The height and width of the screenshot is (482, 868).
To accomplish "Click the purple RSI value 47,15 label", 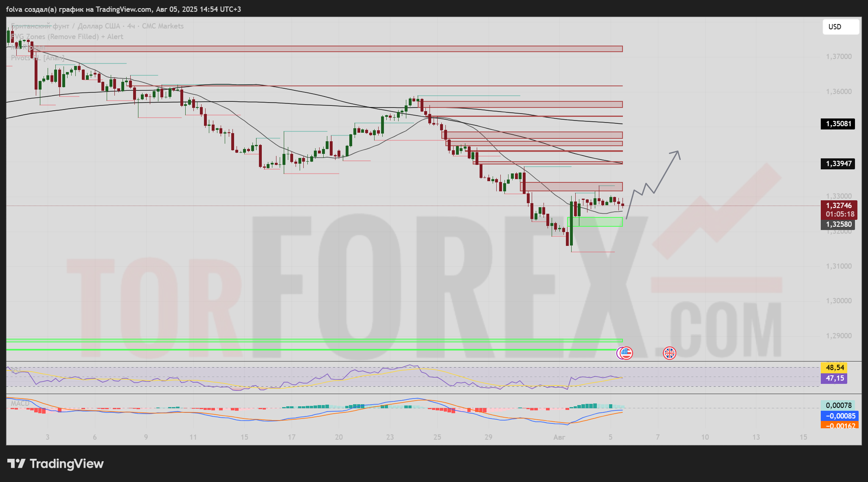I will click(x=834, y=378).
